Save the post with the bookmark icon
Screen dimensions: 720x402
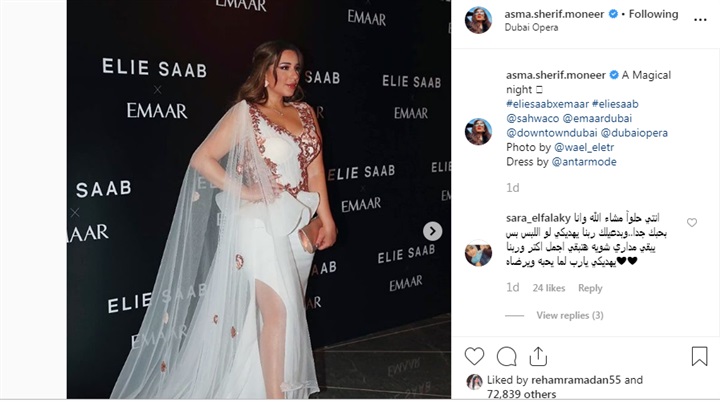click(x=699, y=356)
